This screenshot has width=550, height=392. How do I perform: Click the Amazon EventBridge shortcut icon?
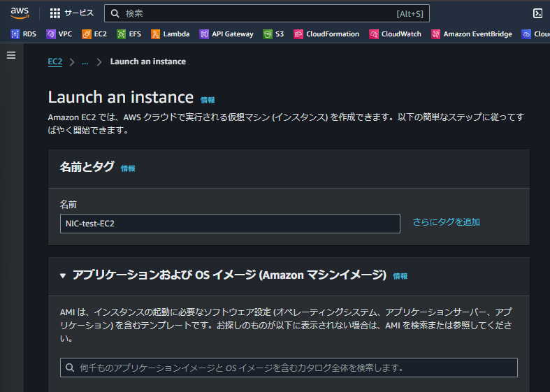(435, 34)
